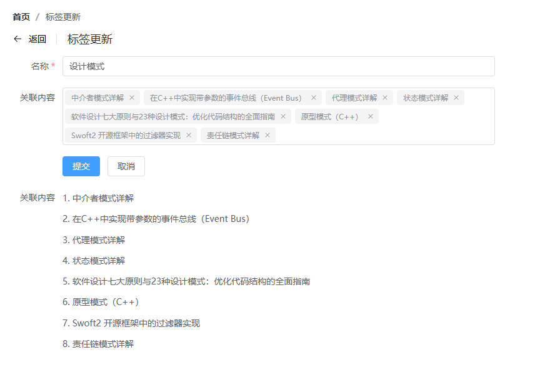535x392 pixels.
Task: Select list item 8 责任链模式详解
Action: click(x=98, y=344)
